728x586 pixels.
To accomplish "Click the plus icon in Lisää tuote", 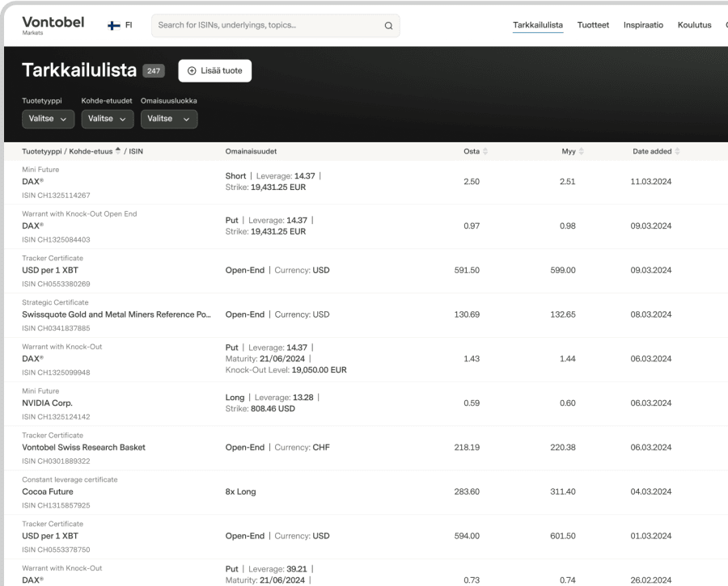I will pyautogui.click(x=192, y=71).
